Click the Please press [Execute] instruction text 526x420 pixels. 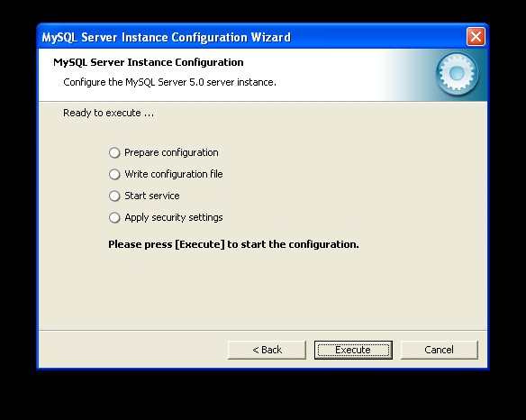[233, 244]
